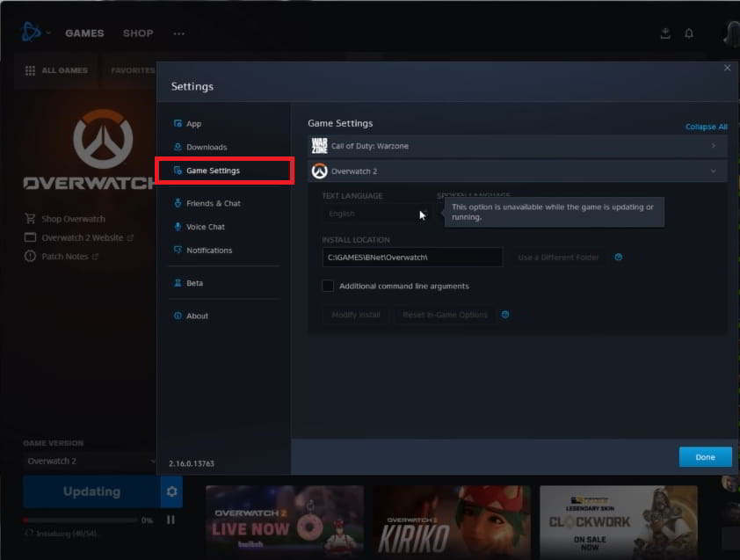Open Voice Chat settings
The width and height of the screenshot is (740, 560).
[206, 227]
